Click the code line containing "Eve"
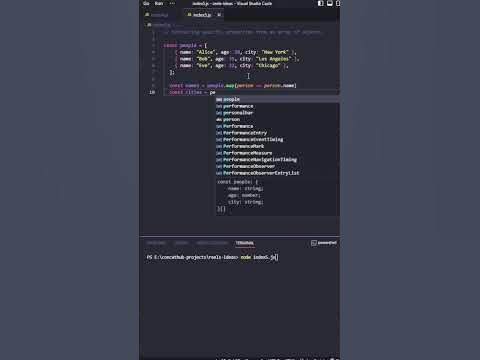 pyautogui.click(x=232, y=65)
